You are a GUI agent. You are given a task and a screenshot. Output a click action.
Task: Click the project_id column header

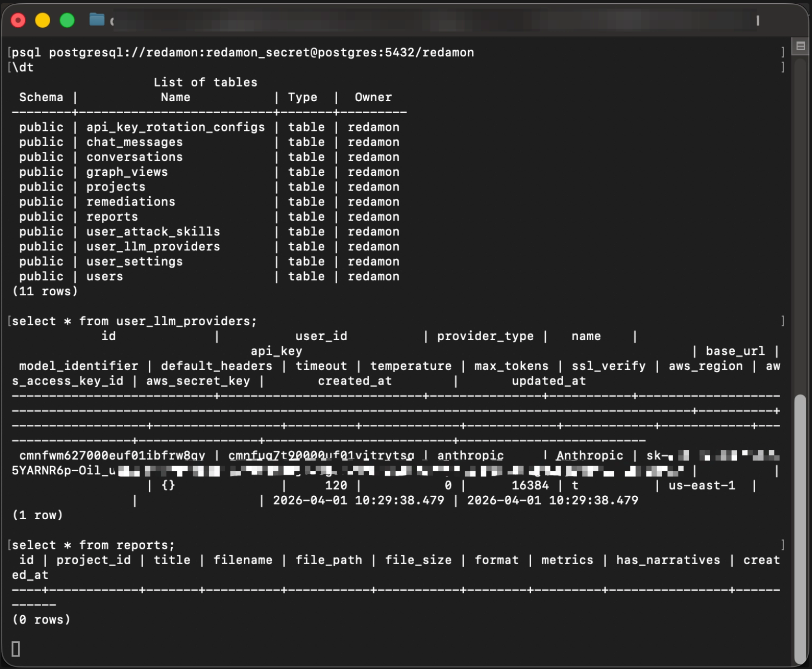tap(93, 560)
